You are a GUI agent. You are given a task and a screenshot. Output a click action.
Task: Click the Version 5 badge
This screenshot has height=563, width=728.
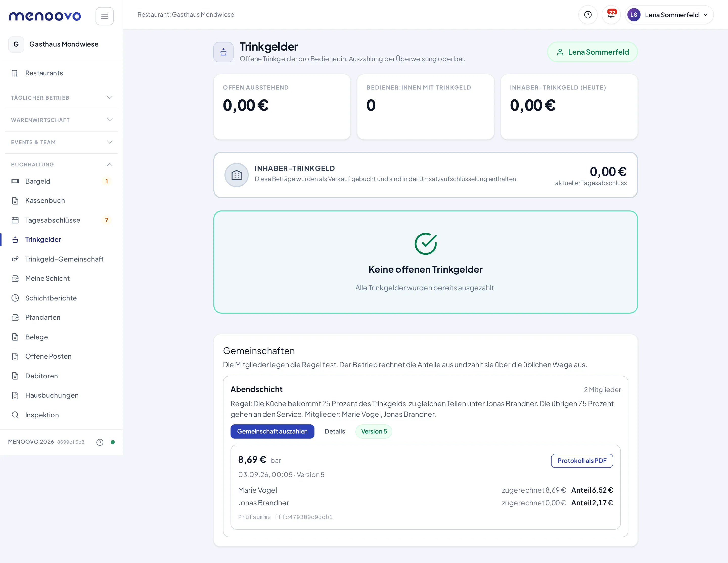point(374,431)
